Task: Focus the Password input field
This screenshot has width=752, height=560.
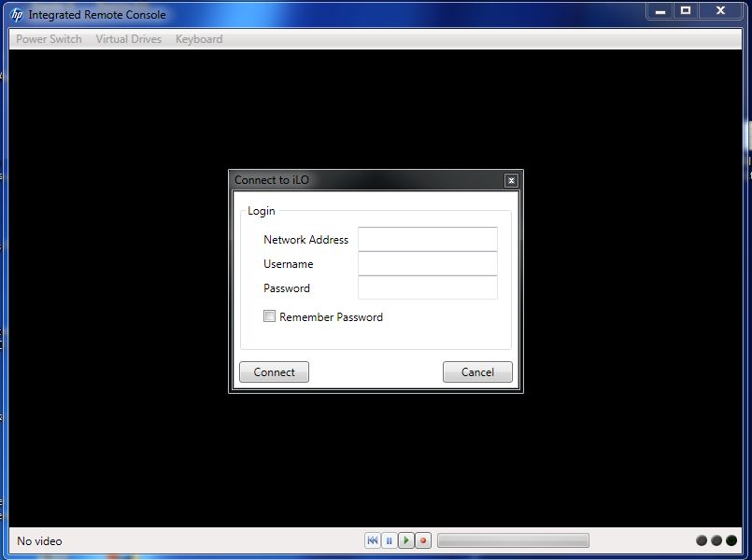Action: point(428,287)
